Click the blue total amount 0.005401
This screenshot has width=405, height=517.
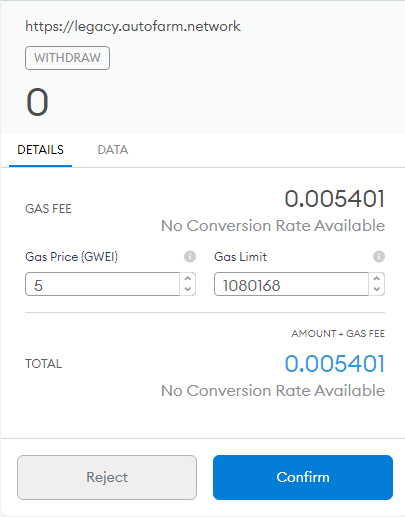click(x=335, y=364)
